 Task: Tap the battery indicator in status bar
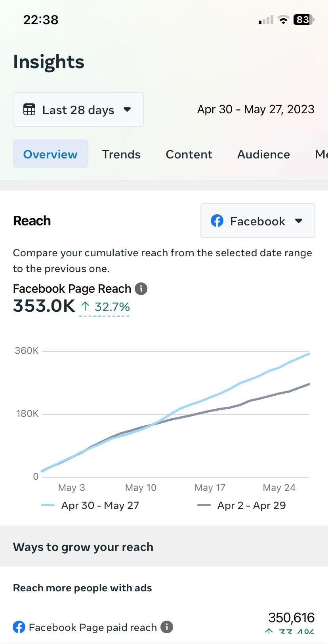pos(303,19)
